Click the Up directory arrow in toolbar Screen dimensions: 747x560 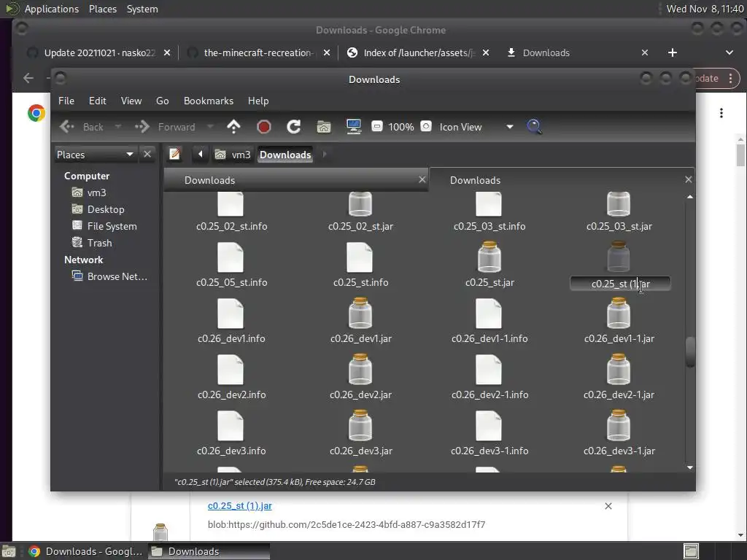click(233, 127)
